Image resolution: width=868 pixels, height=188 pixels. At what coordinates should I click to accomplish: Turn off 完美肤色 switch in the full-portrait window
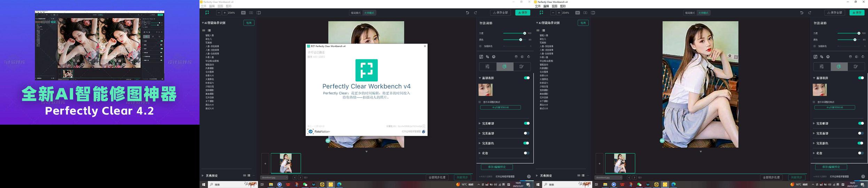861,143
